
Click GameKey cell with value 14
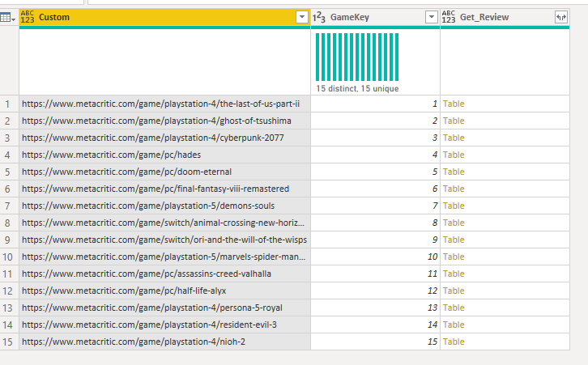pyautogui.click(x=375, y=325)
